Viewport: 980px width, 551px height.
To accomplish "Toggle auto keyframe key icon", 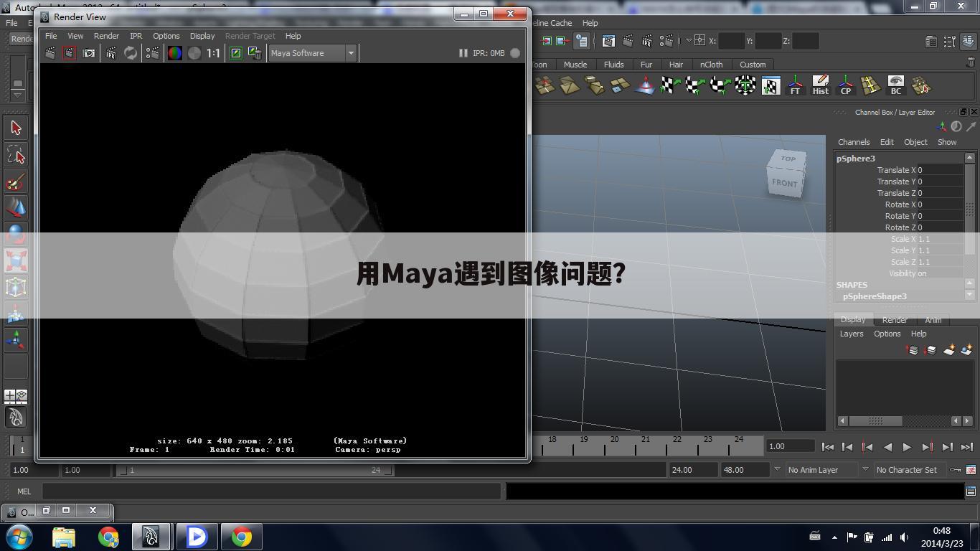I will click(956, 470).
